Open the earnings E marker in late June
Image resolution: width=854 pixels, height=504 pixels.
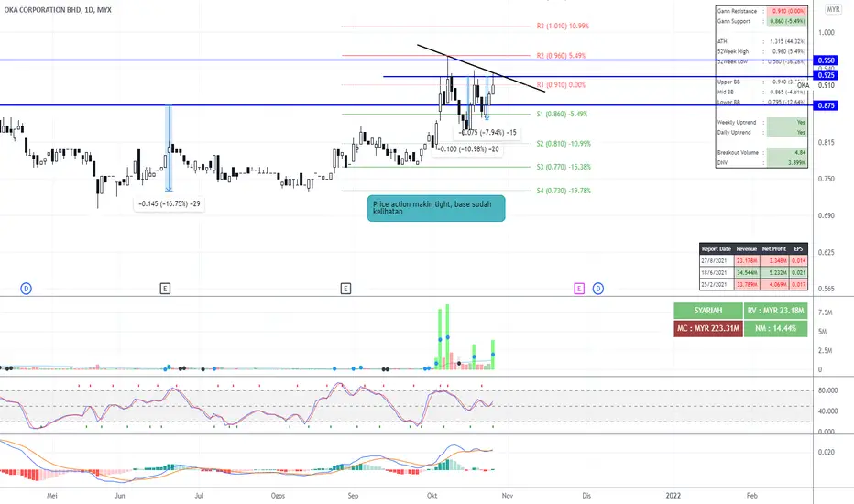[x=165, y=289]
